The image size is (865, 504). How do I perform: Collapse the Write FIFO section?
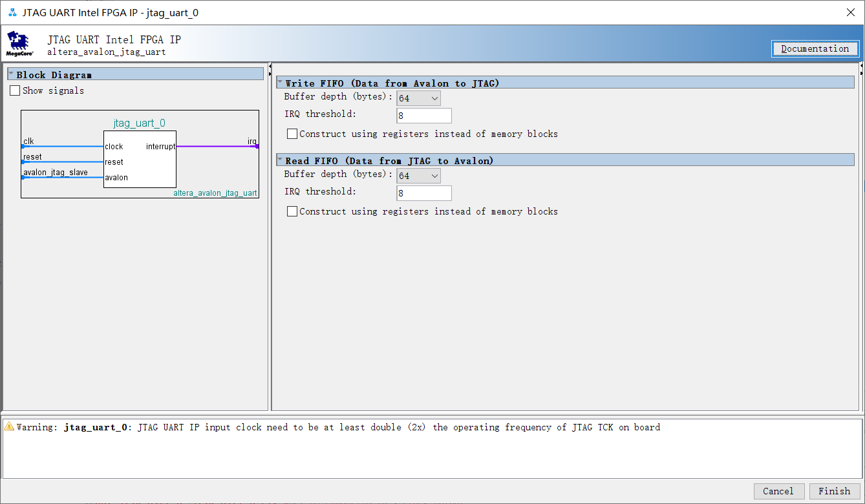280,83
